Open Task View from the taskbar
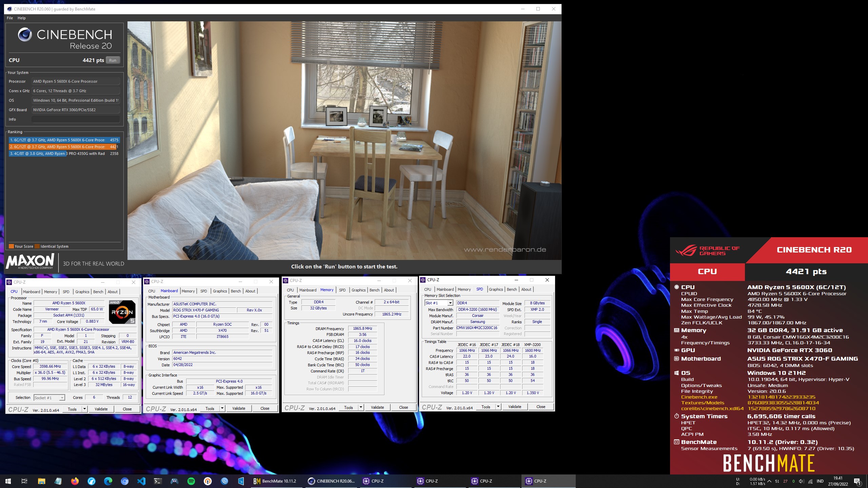This screenshot has width=868, height=488. [24, 481]
